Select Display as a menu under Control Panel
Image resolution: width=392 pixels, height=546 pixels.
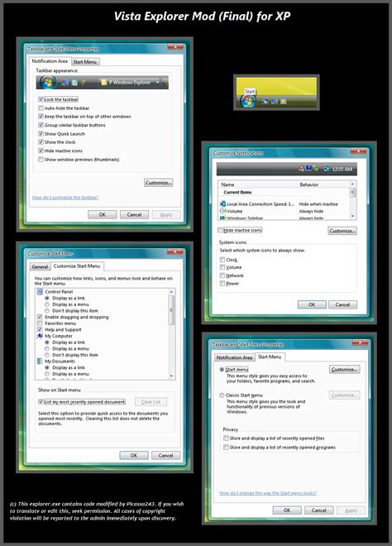47,304
